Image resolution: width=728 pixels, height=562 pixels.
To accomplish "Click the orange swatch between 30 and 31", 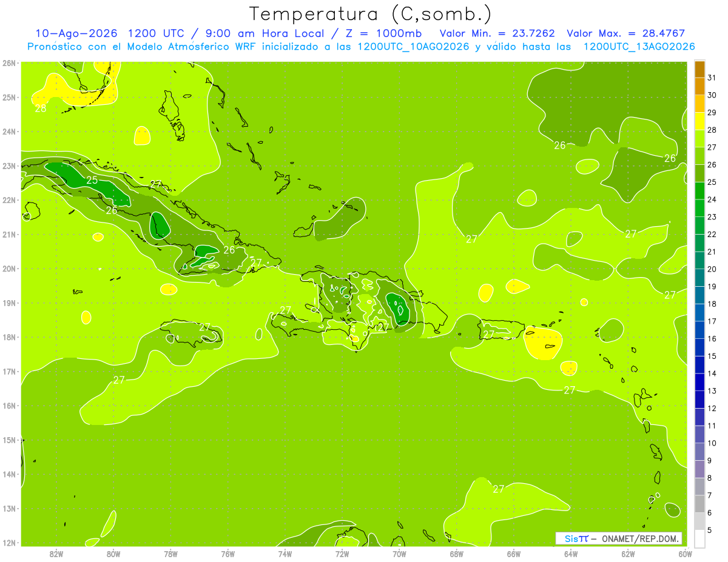I will point(699,87).
